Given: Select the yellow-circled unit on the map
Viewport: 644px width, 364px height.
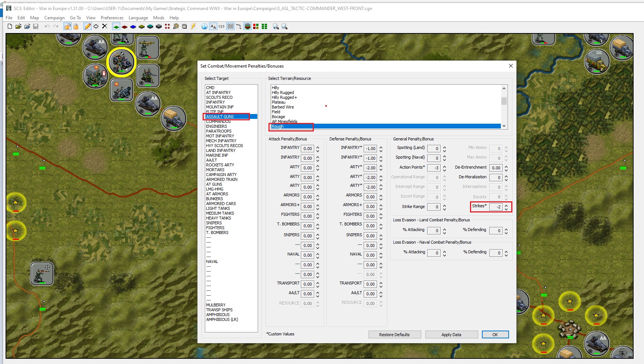Looking at the screenshot, I should tap(121, 62).
